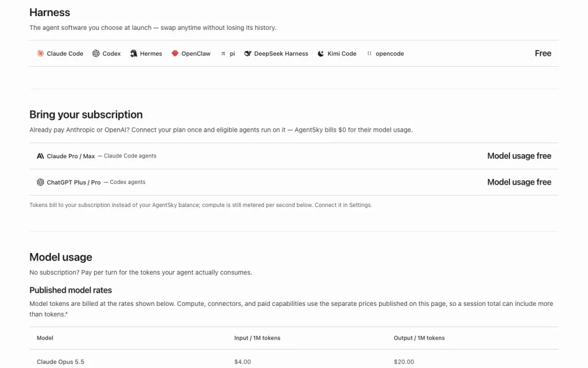Select the opencode label
Screen dimensions: 588x368
[x=390, y=53]
